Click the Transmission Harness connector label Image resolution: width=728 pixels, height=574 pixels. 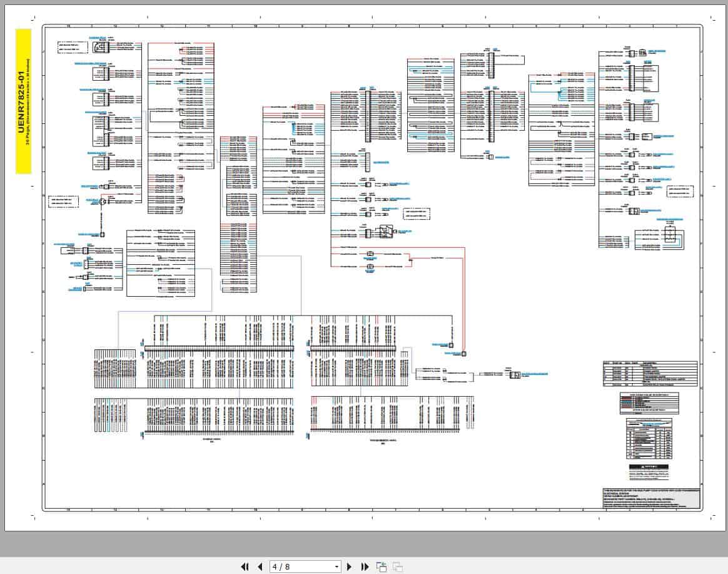click(383, 441)
